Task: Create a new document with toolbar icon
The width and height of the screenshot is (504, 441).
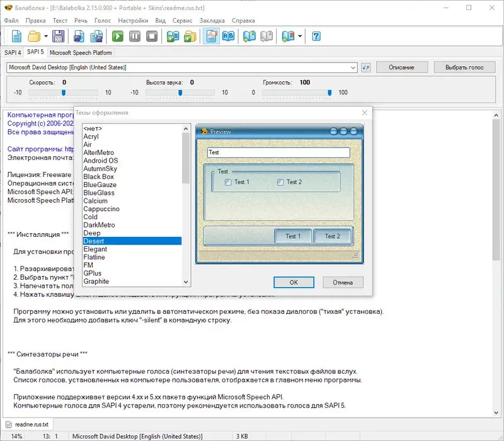Action: click(x=16, y=36)
